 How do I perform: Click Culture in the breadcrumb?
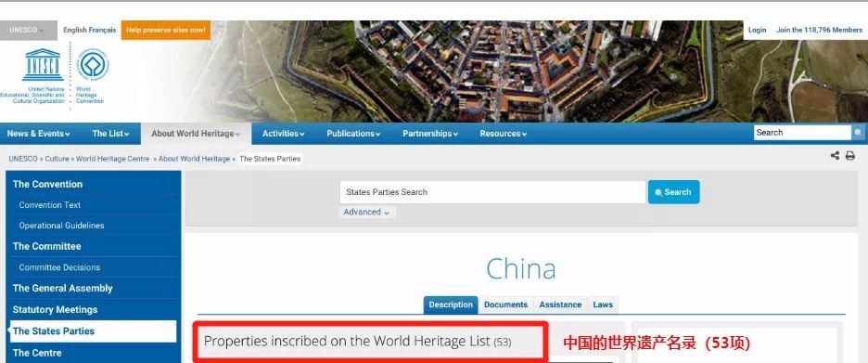click(57, 159)
